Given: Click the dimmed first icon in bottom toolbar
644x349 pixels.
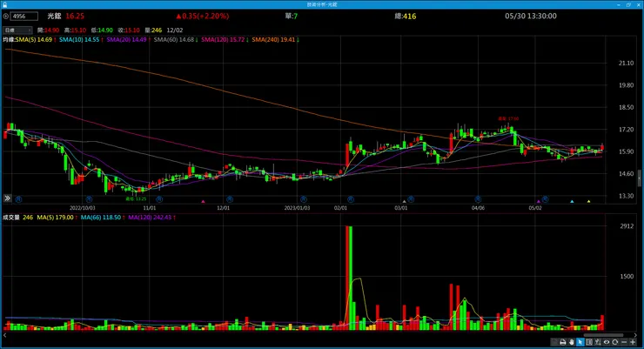Looking at the screenshot, I should click(553, 342).
